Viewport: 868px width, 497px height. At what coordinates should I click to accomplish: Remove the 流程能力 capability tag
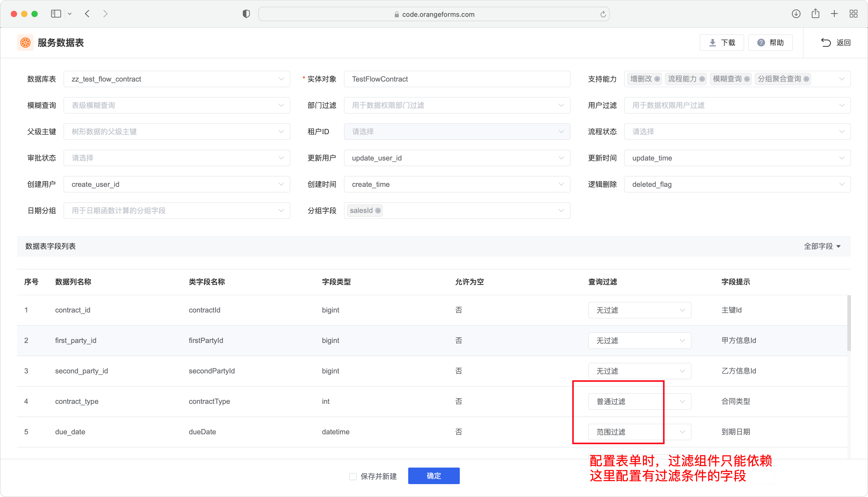click(702, 79)
